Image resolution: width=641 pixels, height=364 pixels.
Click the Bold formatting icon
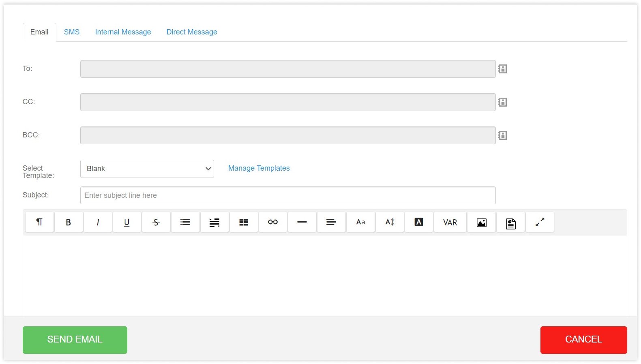69,222
